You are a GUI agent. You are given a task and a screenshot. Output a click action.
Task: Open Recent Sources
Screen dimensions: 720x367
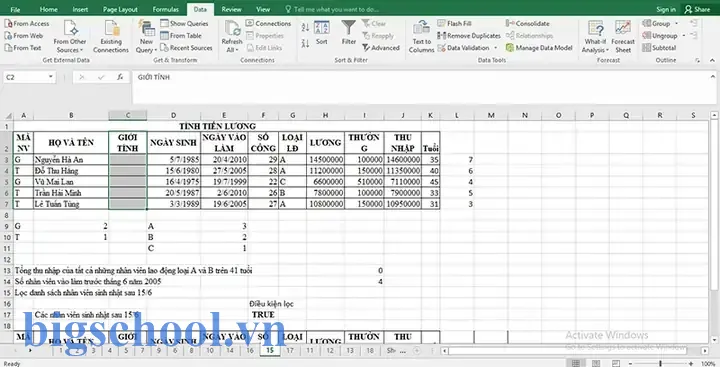[x=186, y=47]
